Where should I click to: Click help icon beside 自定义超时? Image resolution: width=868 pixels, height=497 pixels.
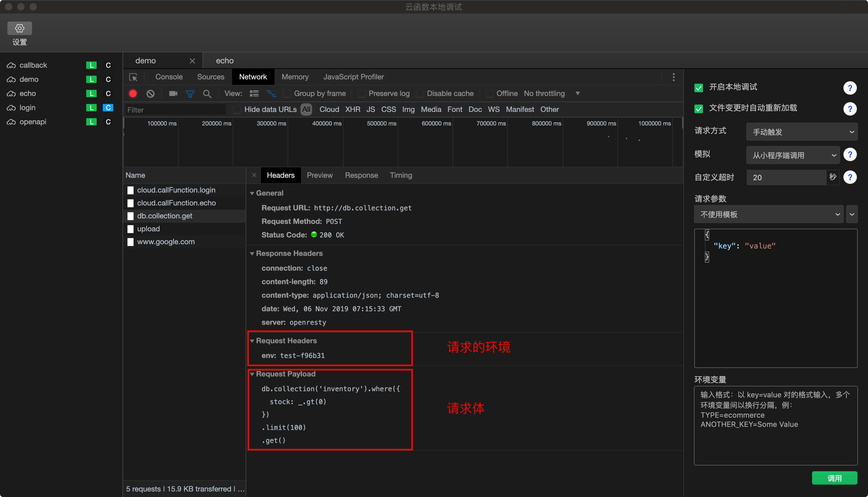[x=850, y=177]
